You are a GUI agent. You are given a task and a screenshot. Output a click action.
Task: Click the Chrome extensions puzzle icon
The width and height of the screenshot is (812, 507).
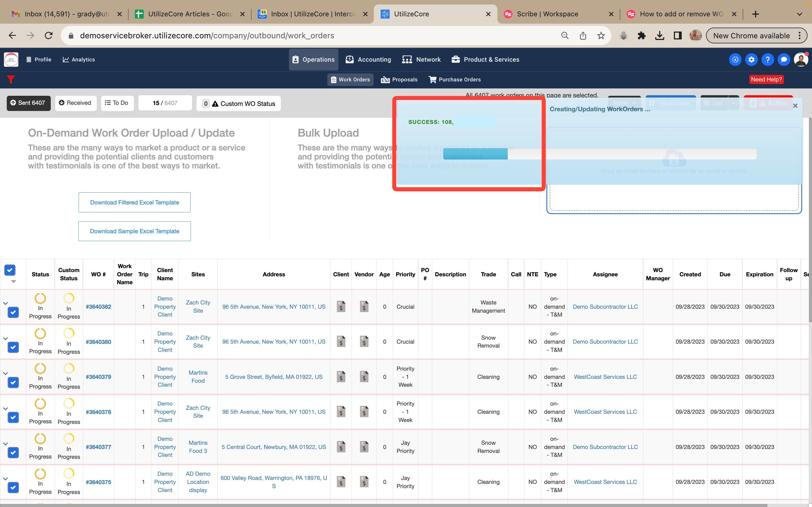click(x=641, y=35)
